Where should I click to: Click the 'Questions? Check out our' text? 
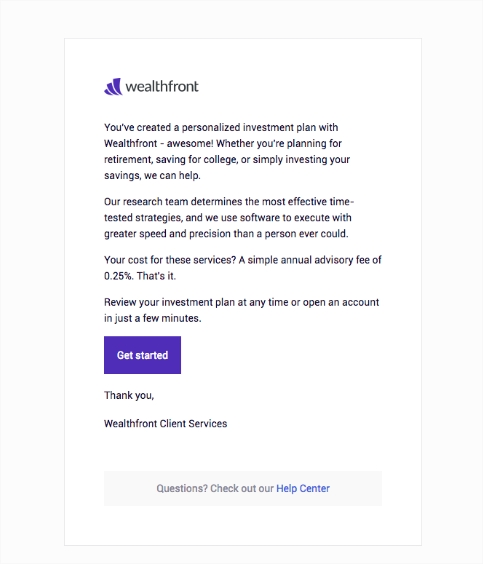[215, 488]
